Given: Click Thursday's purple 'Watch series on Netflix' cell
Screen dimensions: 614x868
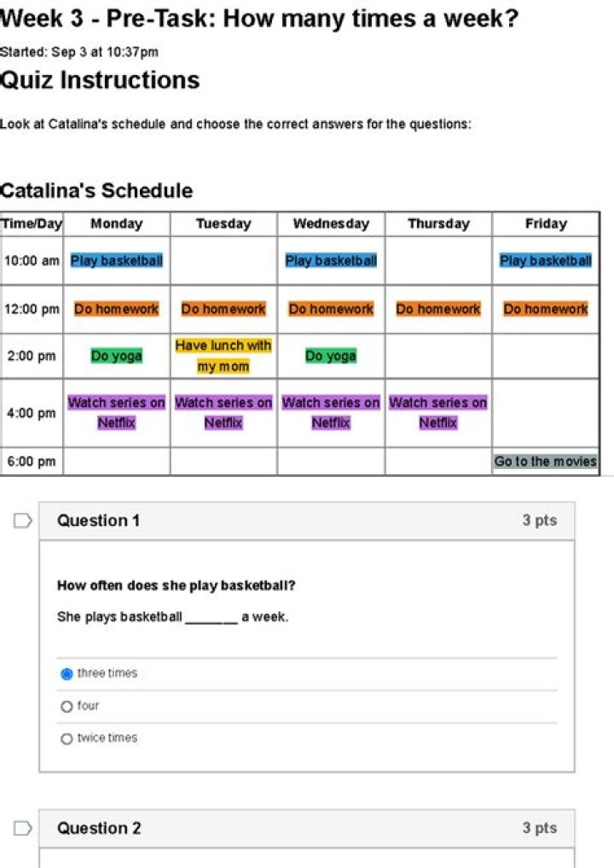Looking at the screenshot, I should point(437,412).
